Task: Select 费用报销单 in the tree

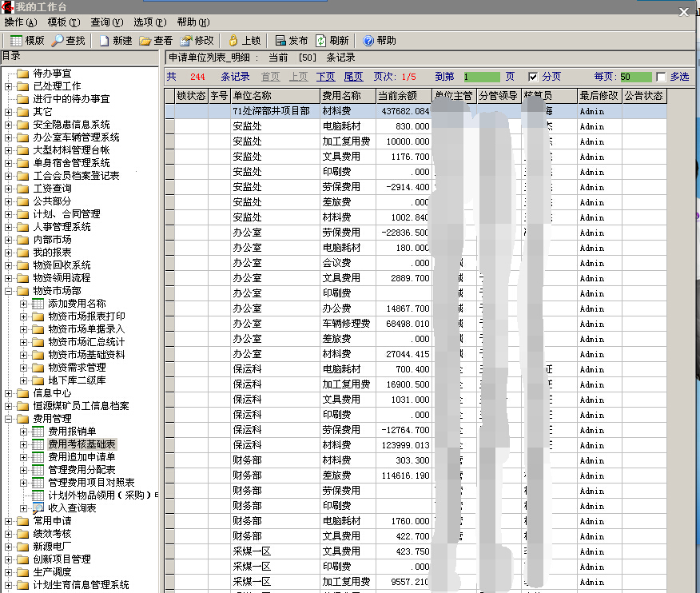Action: [72, 432]
